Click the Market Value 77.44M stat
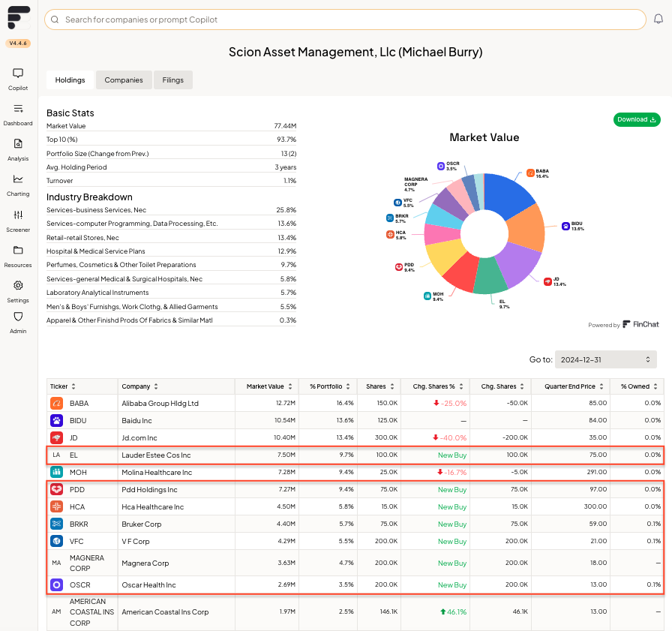 [172, 126]
